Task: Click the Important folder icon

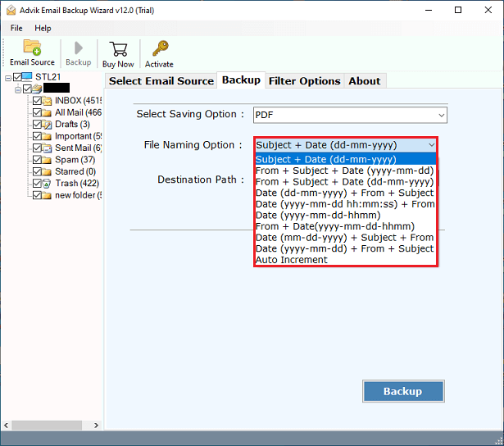Action: (x=47, y=136)
